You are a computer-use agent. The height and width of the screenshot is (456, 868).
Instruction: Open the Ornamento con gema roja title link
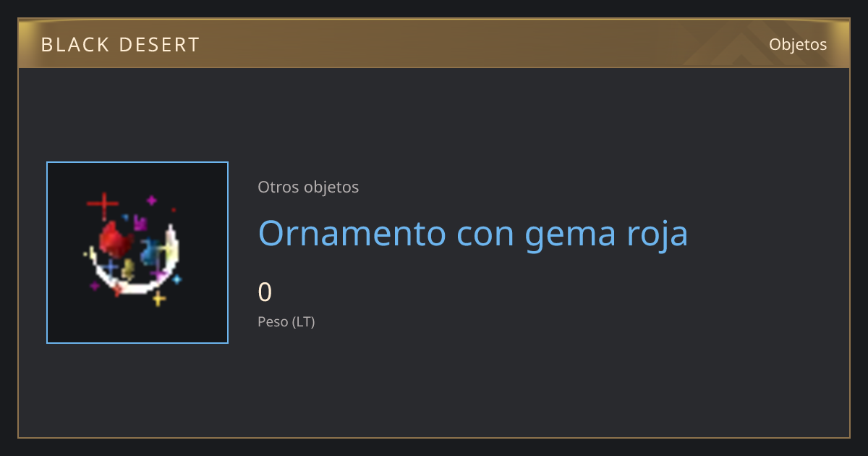pyautogui.click(x=473, y=233)
